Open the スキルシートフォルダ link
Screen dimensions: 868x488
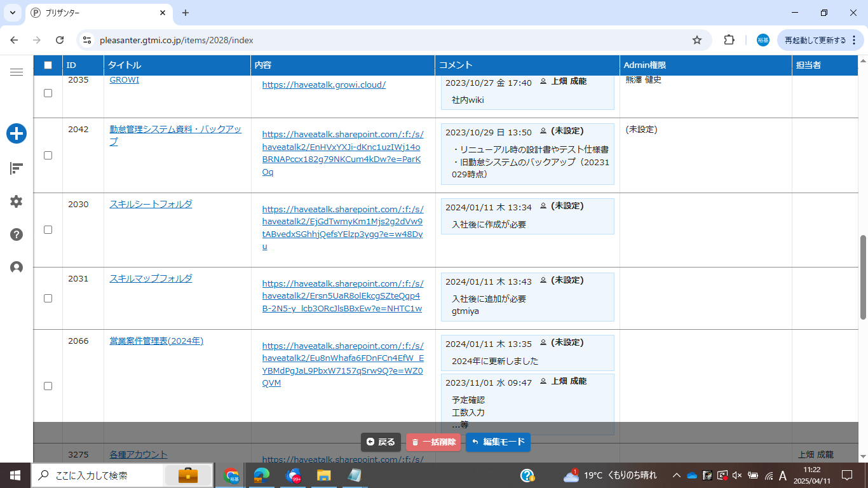[x=151, y=204]
